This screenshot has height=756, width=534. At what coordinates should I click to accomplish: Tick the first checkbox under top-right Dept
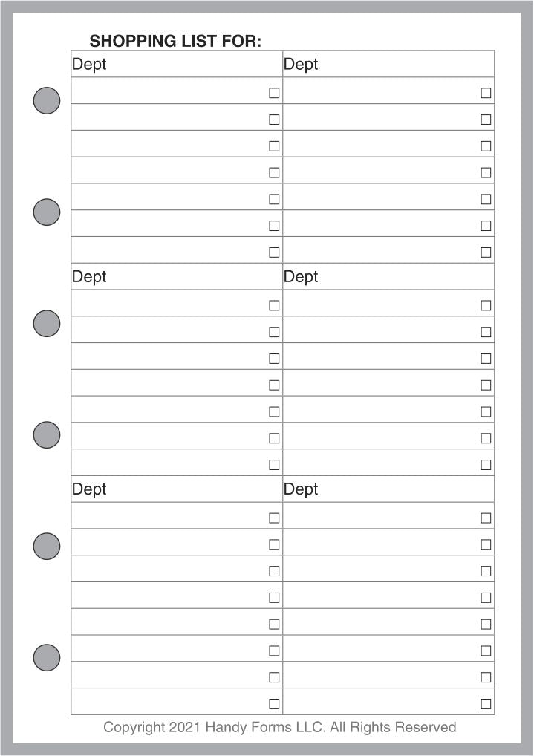[x=486, y=93]
